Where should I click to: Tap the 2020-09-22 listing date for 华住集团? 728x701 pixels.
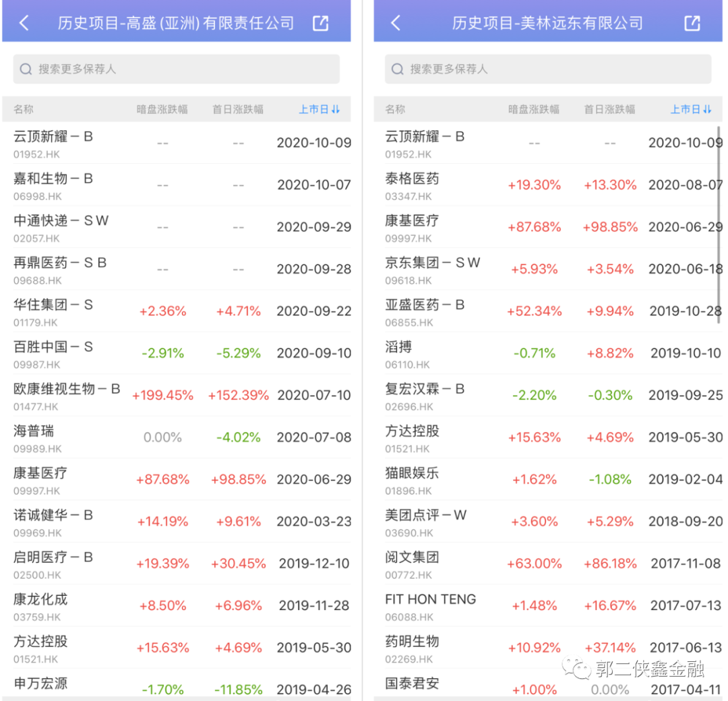pyautogui.click(x=314, y=311)
